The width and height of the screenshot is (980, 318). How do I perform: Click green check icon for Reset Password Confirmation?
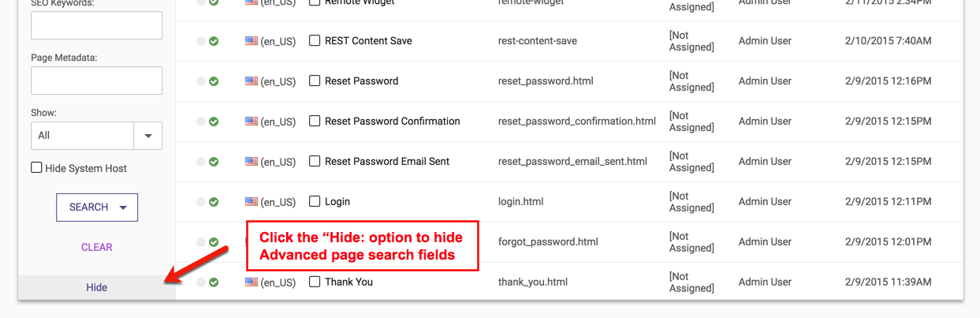pyautogui.click(x=214, y=122)
